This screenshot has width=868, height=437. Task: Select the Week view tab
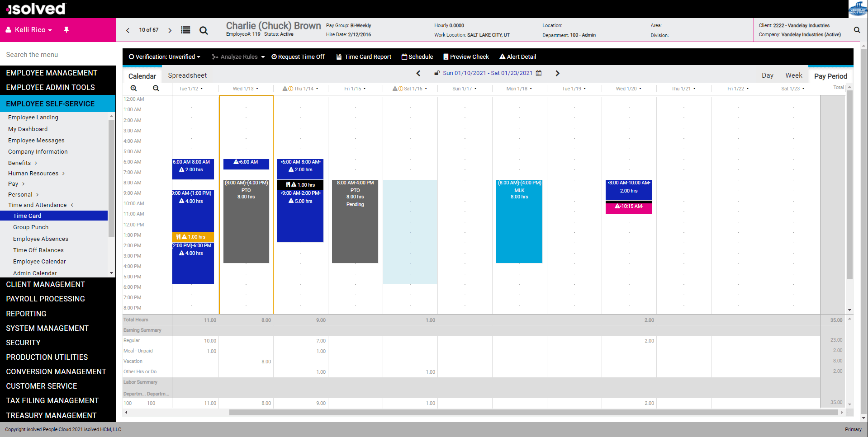click(x=794, y=75)
